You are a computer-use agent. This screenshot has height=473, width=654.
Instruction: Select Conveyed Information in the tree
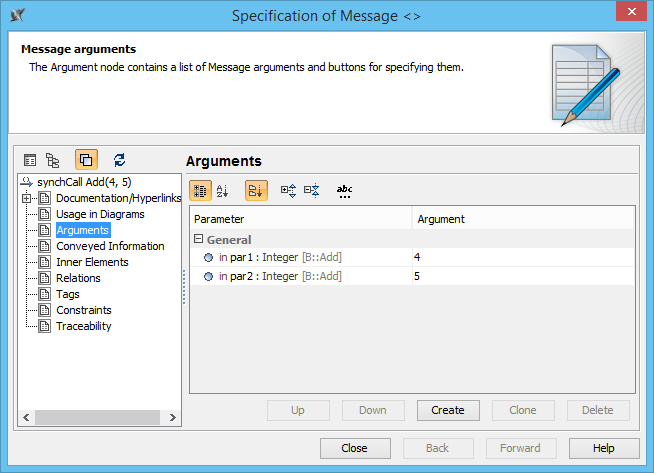(110, 246)
